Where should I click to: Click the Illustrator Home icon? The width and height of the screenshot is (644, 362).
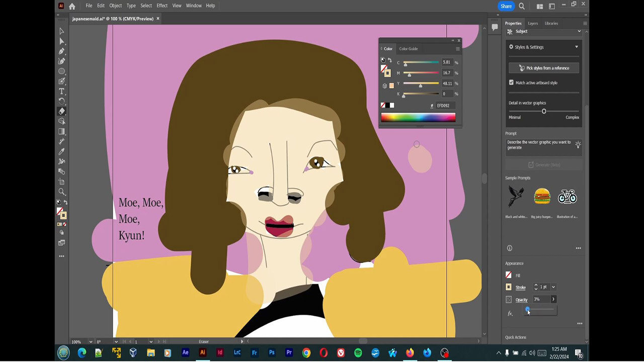click(72, 6)
